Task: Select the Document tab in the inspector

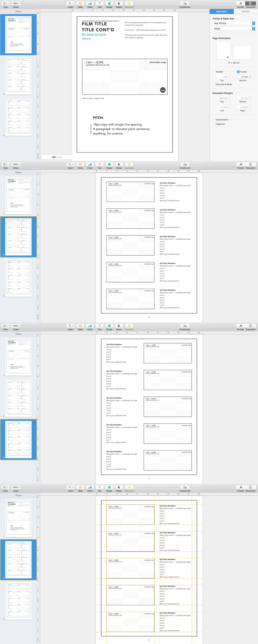Action: [222, 12]
